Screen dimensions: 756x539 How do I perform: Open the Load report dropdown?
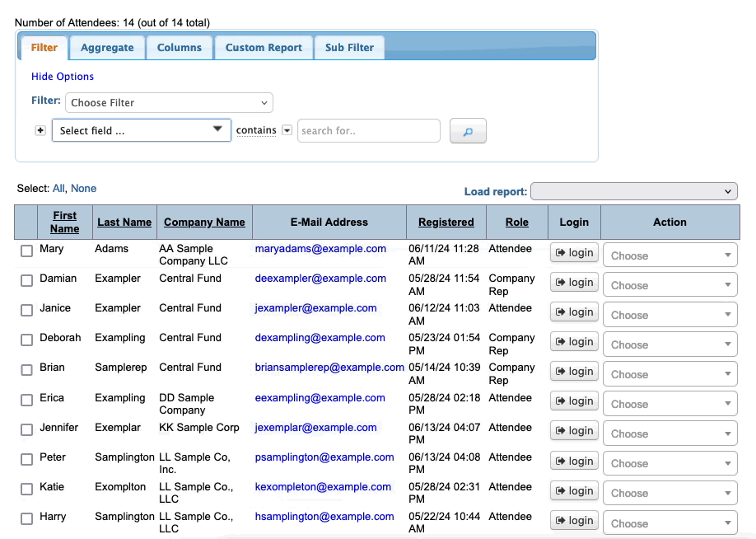pyautogui.click(x=633, y=191)
